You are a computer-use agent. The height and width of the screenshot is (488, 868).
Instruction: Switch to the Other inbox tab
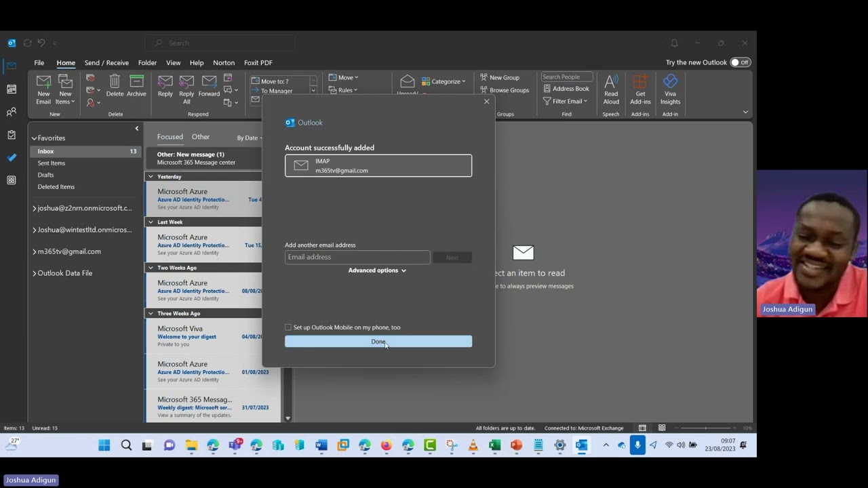(x=201, y=137)
